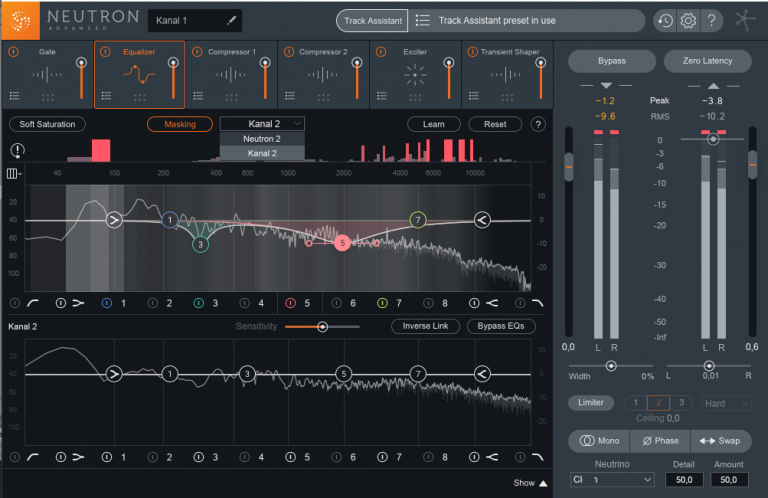
Task: Adjust the masking Sensitivity slider
Action: pyautogui.click(x=322, y=327)
